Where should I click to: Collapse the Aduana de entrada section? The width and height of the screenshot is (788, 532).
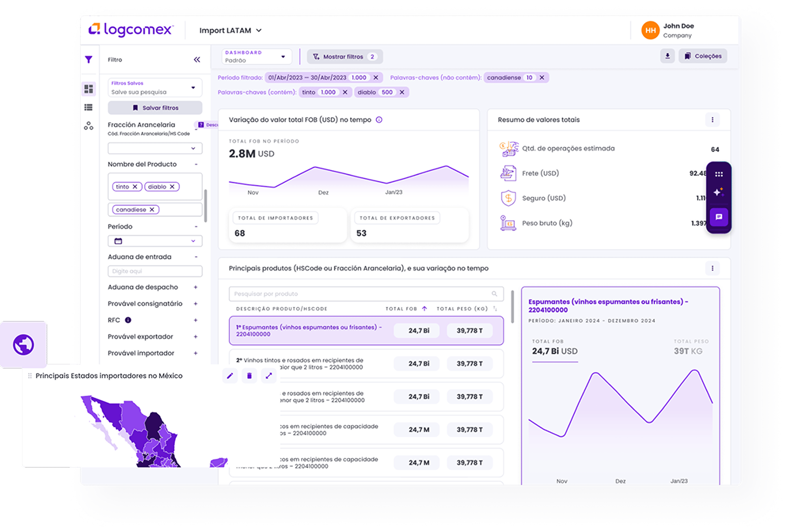tap(196, 257)
